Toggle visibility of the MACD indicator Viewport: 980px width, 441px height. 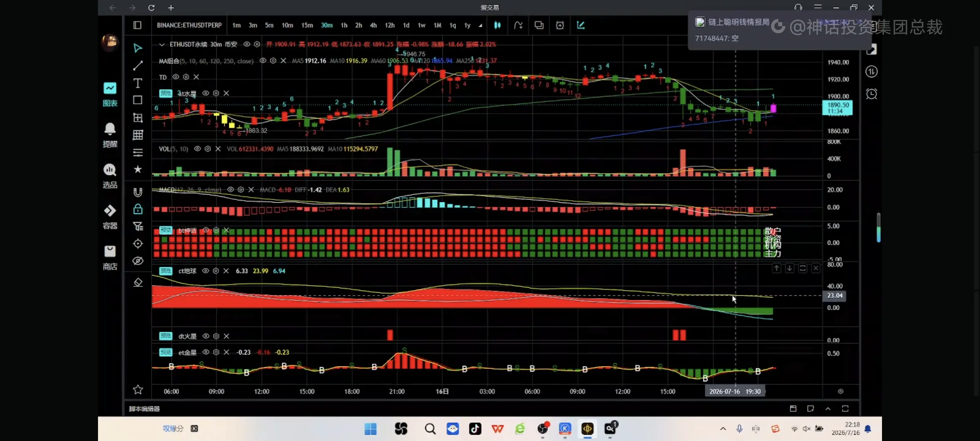click(x=231, y=189)
